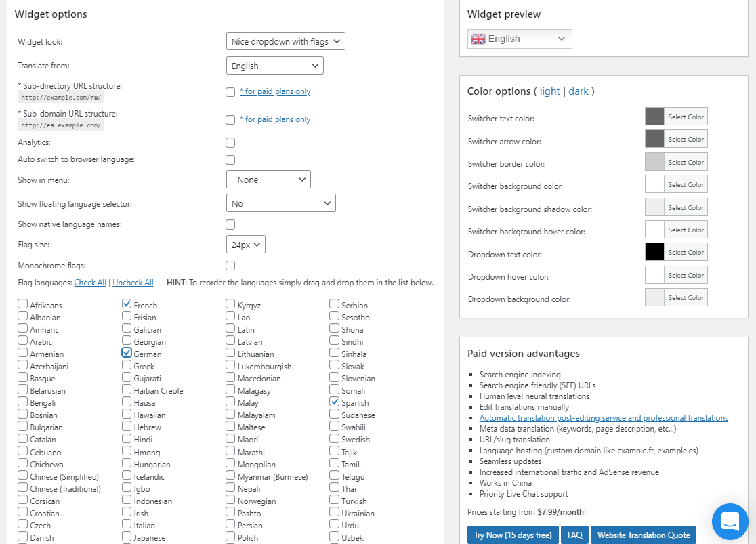Image resolution: width=756 pixels, height=544 pixels.
Task: Enable auto switch to browser language
Action: pos(230,160)
